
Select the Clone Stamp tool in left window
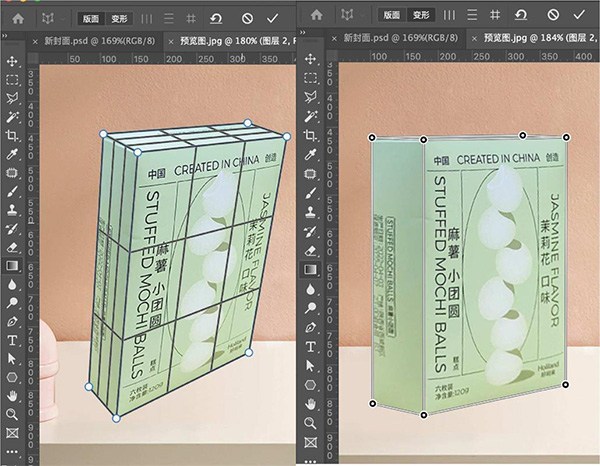(12, 210)
